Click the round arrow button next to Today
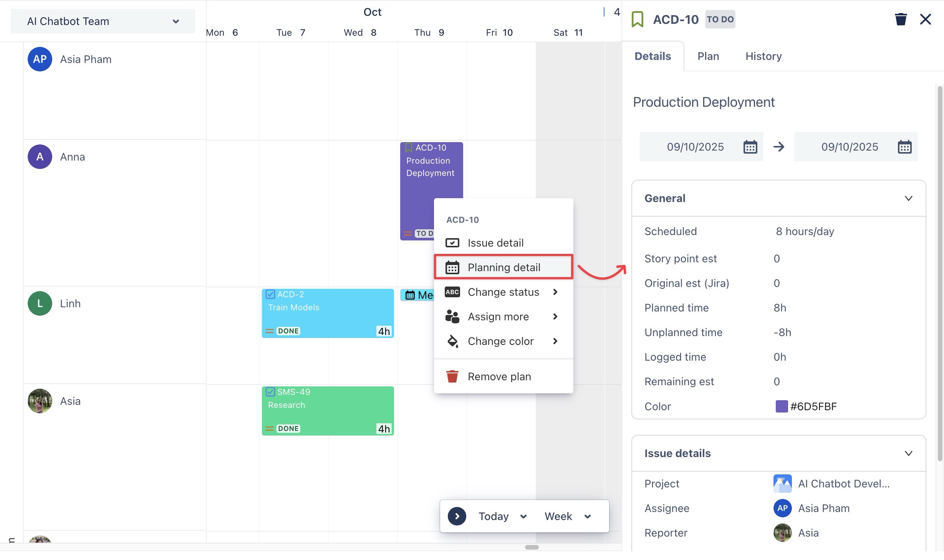The image size is (944, 560). point(457,516)
